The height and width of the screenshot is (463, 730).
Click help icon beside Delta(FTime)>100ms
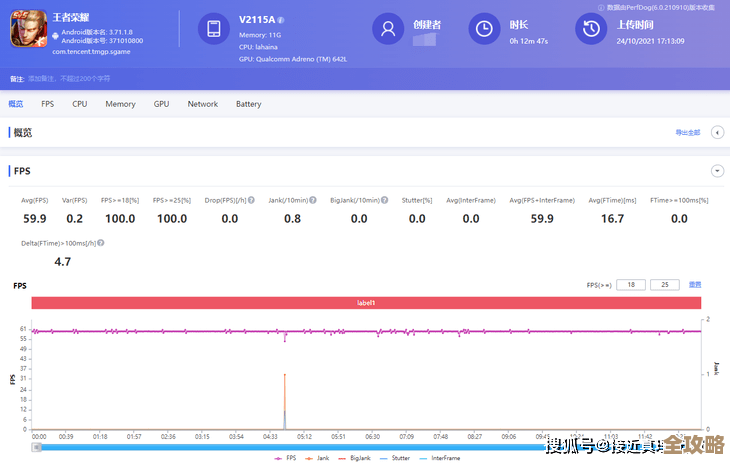click(x=101, y=243)
